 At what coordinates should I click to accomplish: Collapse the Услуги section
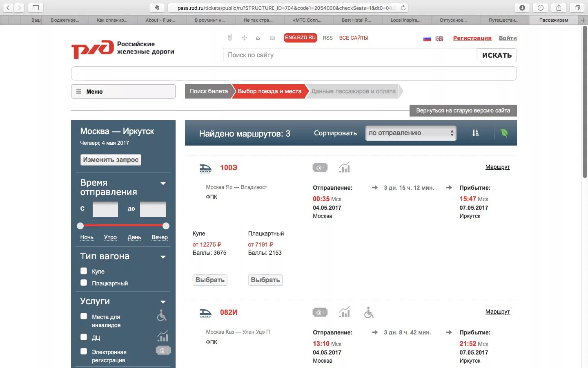[x=163, y=302]
